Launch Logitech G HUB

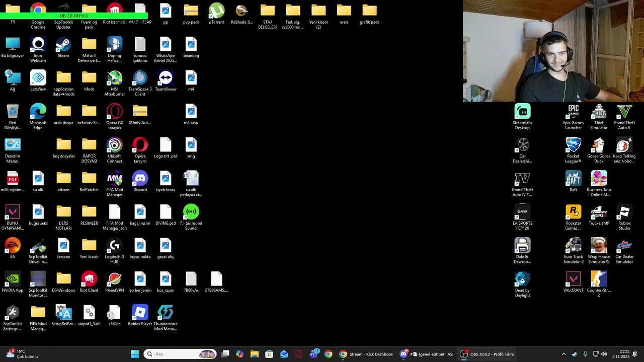[x=114, y=251]
